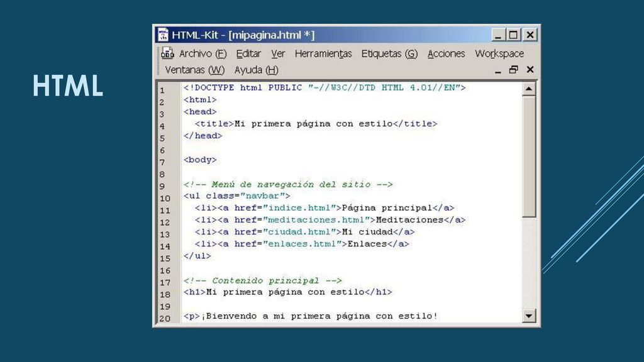The height and width of the screenshot is (362, 644).
Task: Open the Herramientas menu
Action: [x=323, y=54]
